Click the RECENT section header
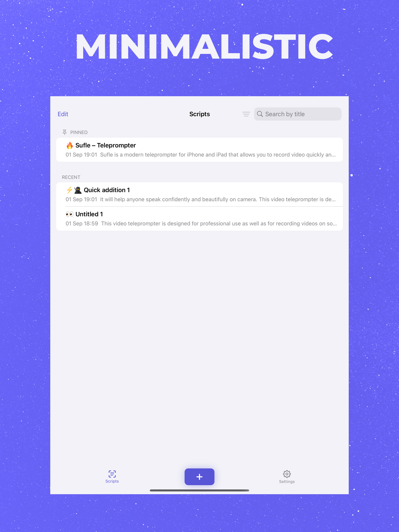This screenshot has width=399, height=532. point(71,177)
